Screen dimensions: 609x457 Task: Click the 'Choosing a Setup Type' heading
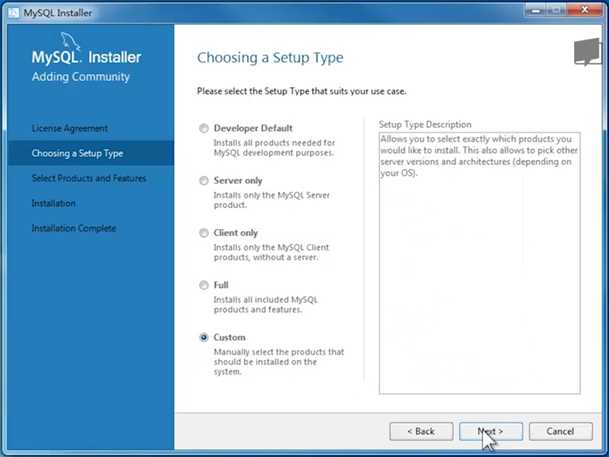coord(270,57)
